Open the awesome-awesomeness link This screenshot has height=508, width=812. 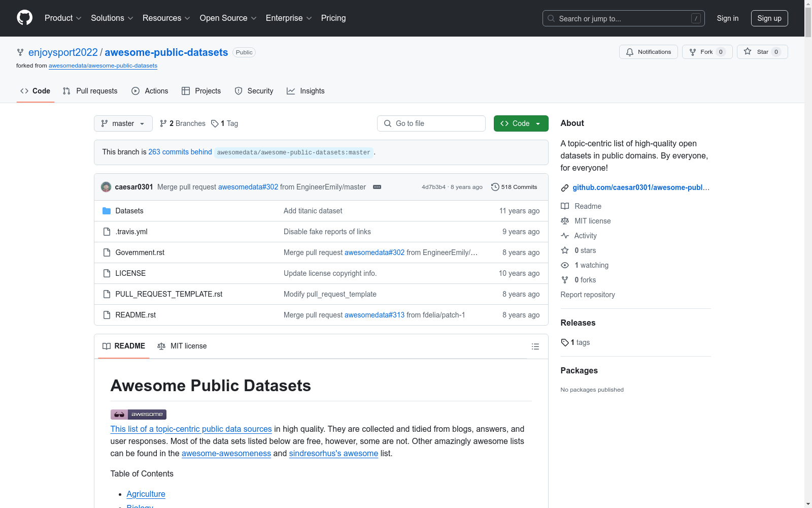(226, 453)
